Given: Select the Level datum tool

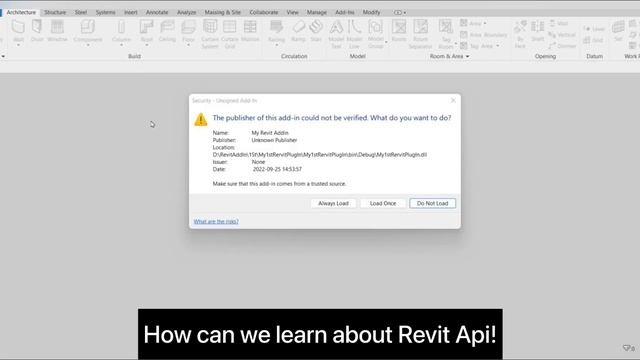Looking at the screenshot, I should pos(594,29).
